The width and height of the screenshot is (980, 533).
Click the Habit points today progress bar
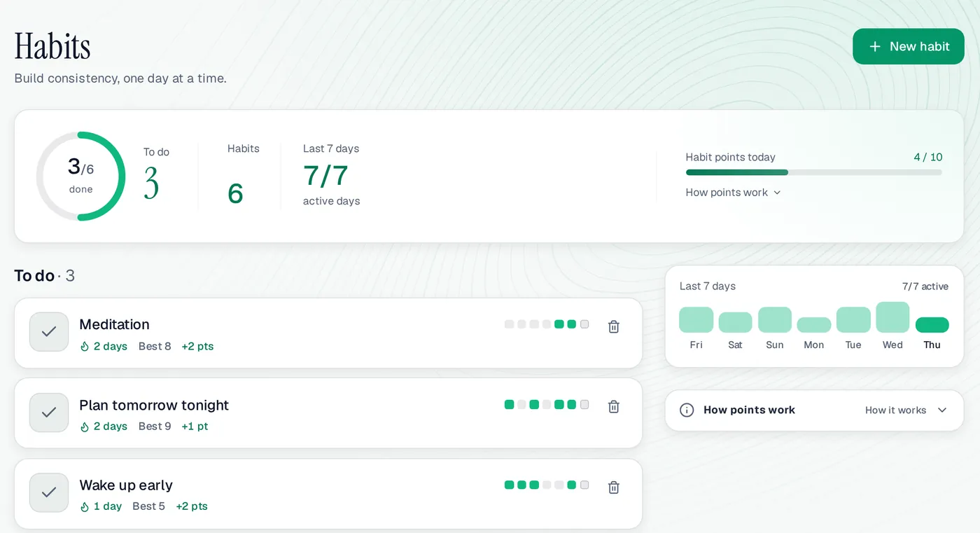pos(813,172)
